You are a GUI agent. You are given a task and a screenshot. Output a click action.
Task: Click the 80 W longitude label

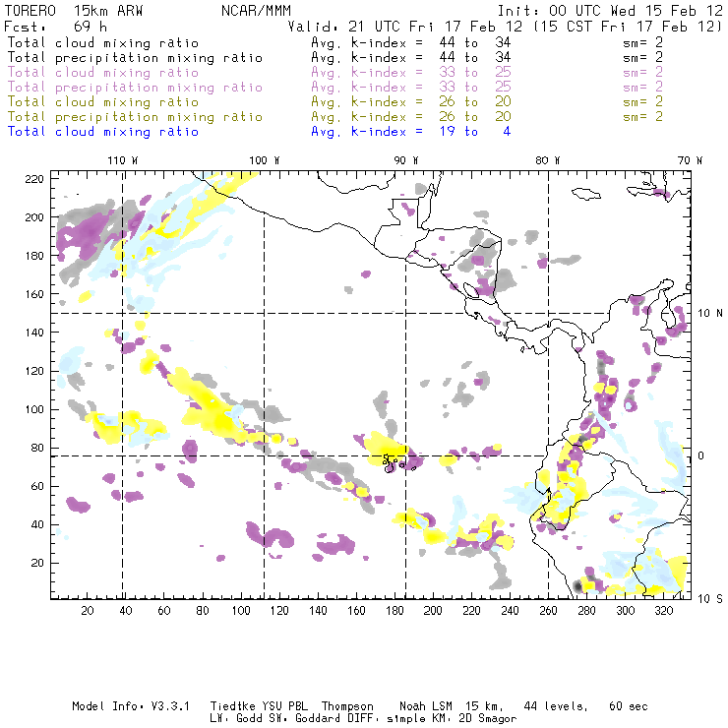[x=547, y=159]
